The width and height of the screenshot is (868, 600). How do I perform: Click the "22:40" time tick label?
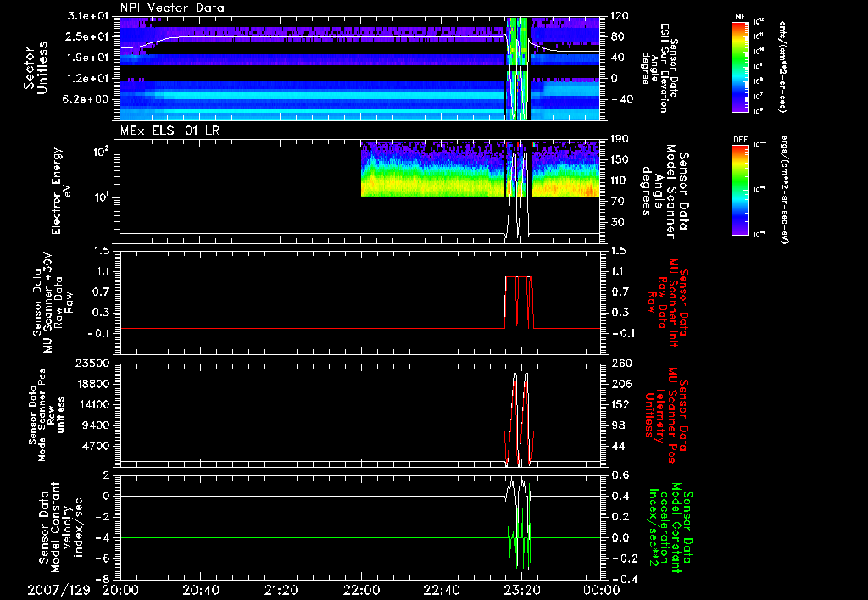click(442, 590)
